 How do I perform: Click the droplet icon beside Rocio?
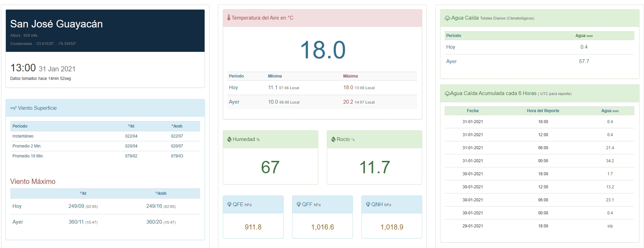tap(333, 139)
